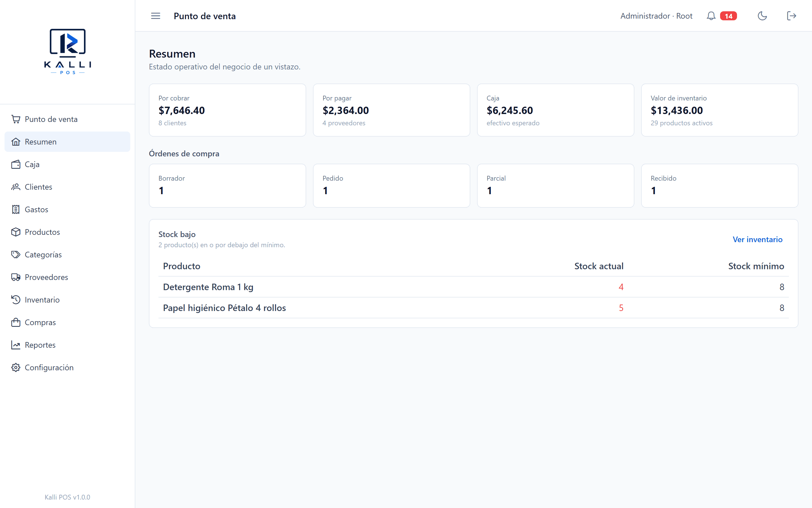The width and height of the screenshot is (812, 508).
Task: Click the Valor de inventario card
Action: click(720, 110)
